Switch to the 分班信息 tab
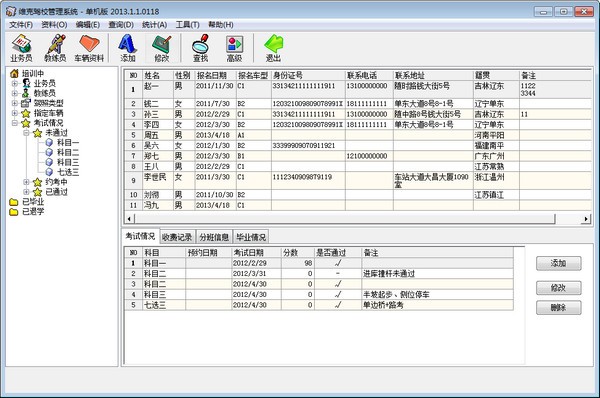 214,237
